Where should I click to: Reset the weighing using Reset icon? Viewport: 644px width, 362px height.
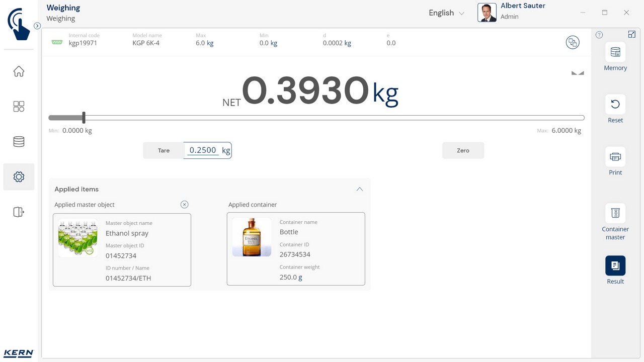(615, 105)
